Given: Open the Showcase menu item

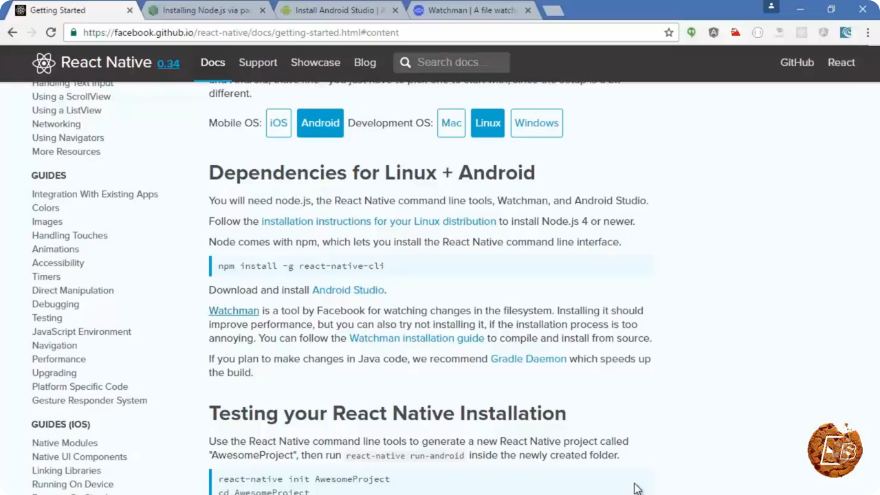Looking at the screenshot, I should coord(315,62).
